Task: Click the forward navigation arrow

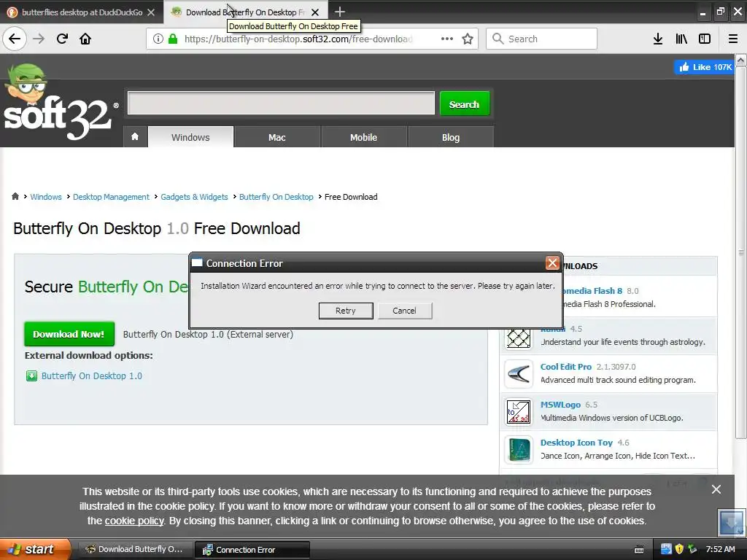Action: 39,39
